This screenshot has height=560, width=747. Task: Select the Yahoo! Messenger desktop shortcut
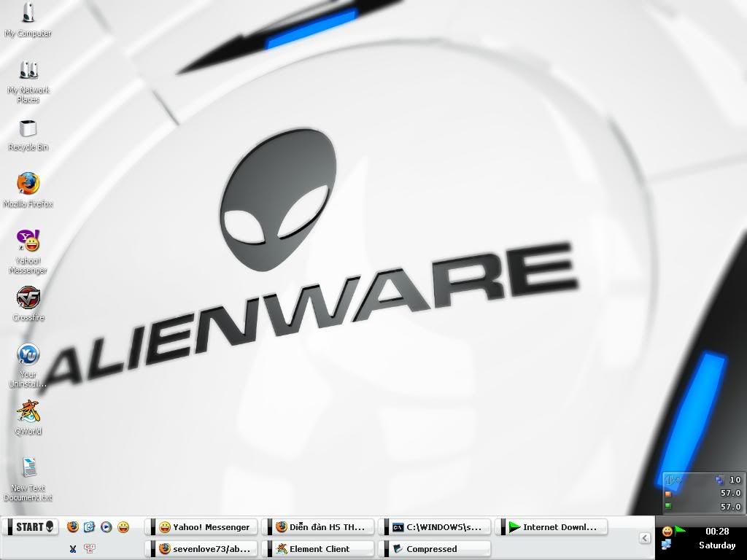pos(28,251)
